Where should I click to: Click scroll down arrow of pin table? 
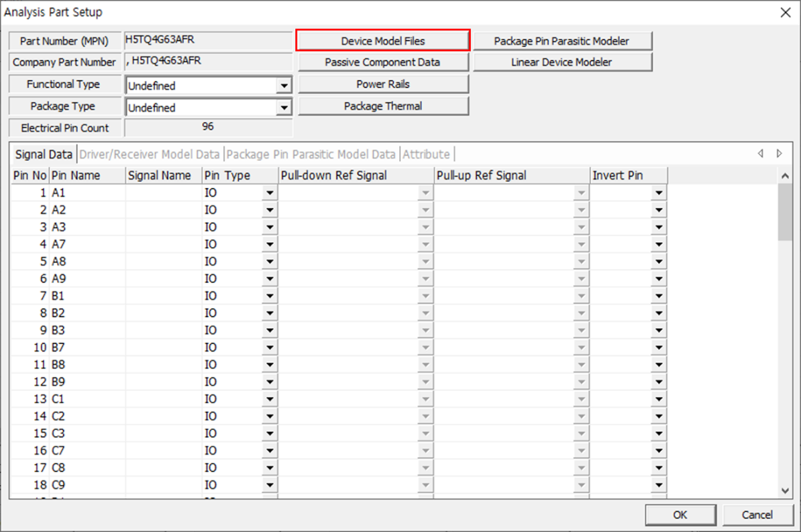pyautogui.click(x=786, y=491)
